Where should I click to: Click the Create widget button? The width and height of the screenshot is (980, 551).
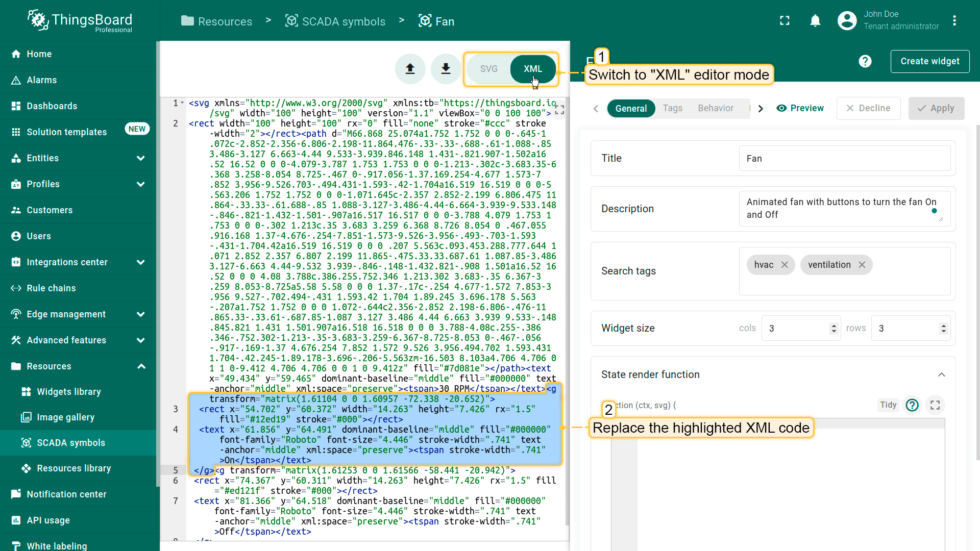point(929,61)
